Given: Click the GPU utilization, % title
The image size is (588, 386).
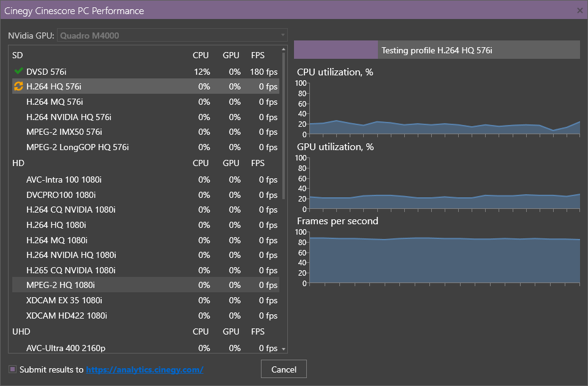Looking at the screenshot, I should 335,146.
